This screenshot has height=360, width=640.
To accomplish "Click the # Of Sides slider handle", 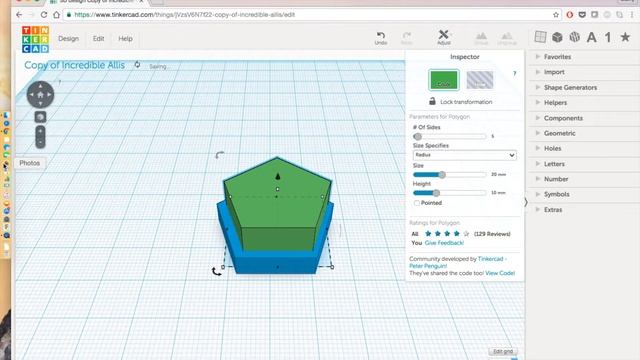I will pyautogui.click(x=417, y=136).
